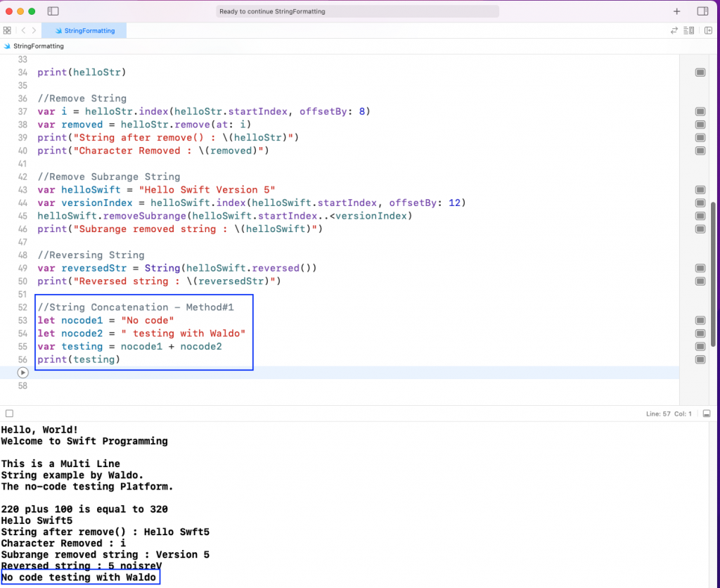This screenshot has width=720, height=588.
Task: Click line number 52 in gutter
Action: coord(22,307)
